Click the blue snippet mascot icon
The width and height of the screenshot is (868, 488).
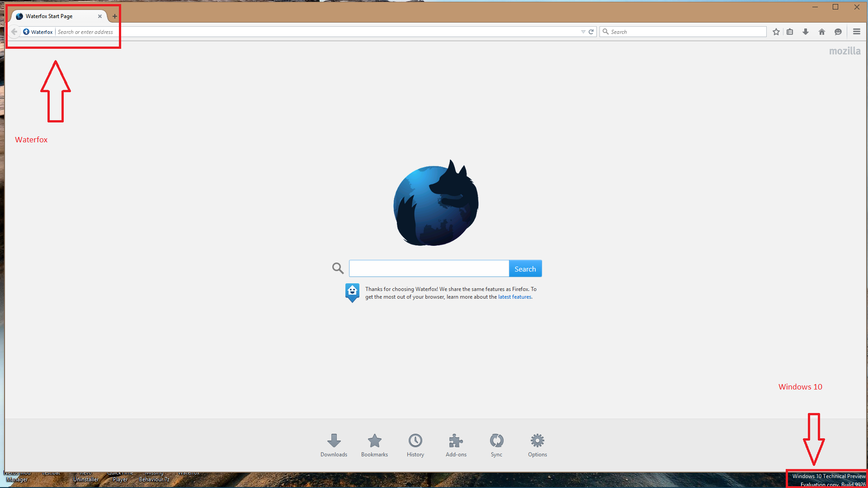click(352, 293)
